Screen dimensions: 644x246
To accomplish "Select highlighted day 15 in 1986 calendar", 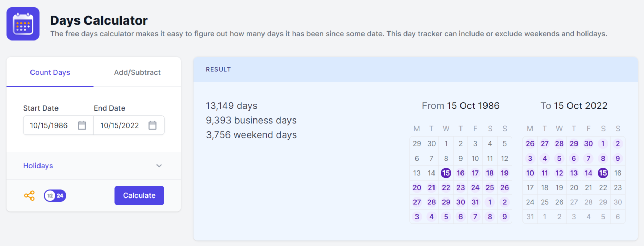I will click(x=446, y=173).
